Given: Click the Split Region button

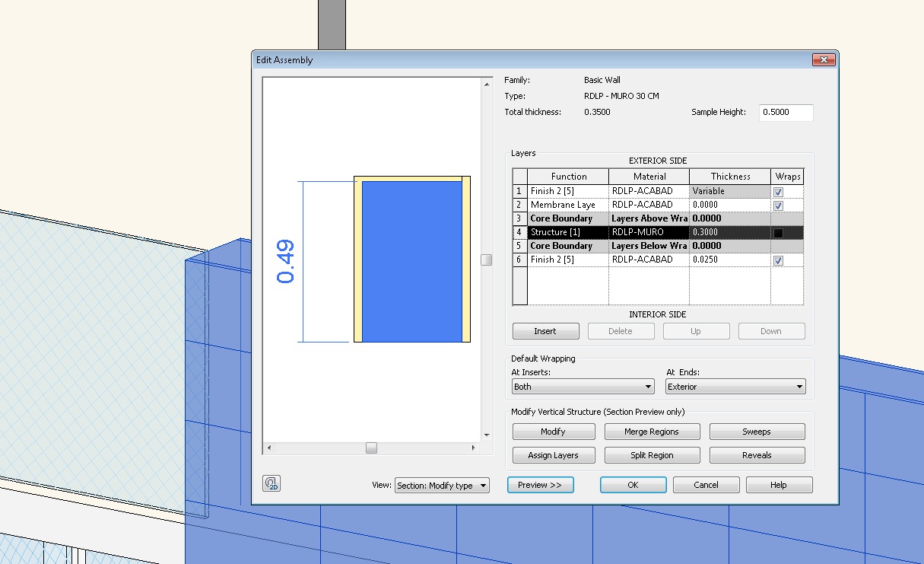Looking at the screenshot, I should click(652, 455).
